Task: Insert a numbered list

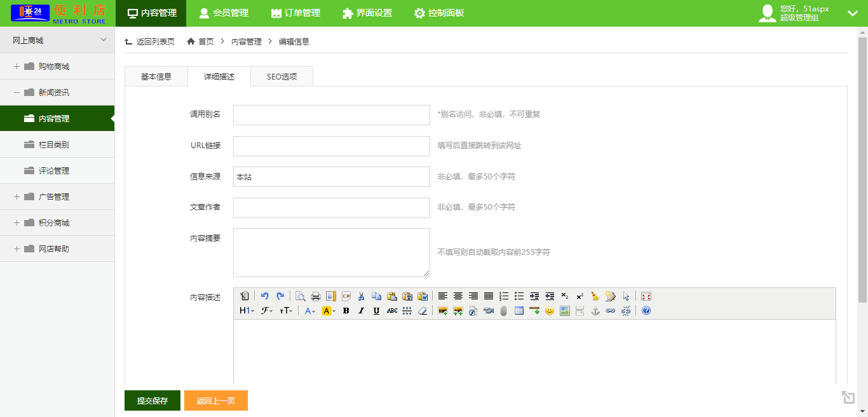Action: (504, 296)
